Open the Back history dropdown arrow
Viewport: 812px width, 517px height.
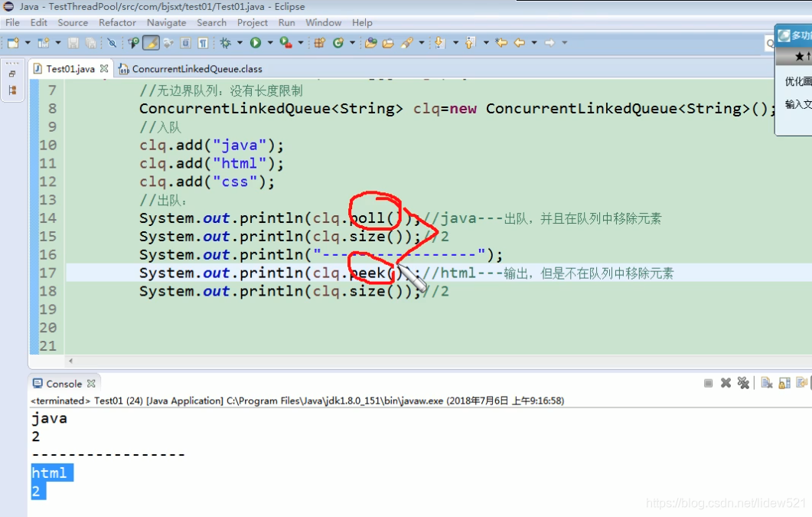[x=534, y=43]
